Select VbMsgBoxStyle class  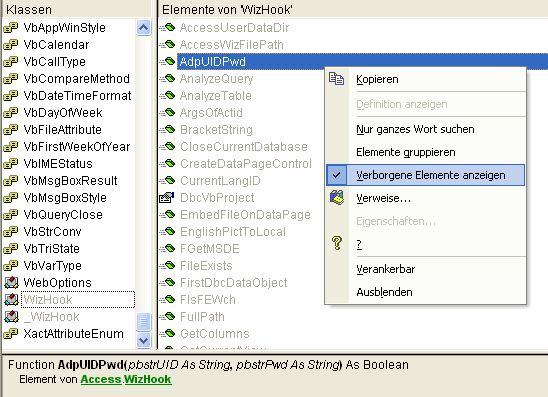tap(65, 198)
